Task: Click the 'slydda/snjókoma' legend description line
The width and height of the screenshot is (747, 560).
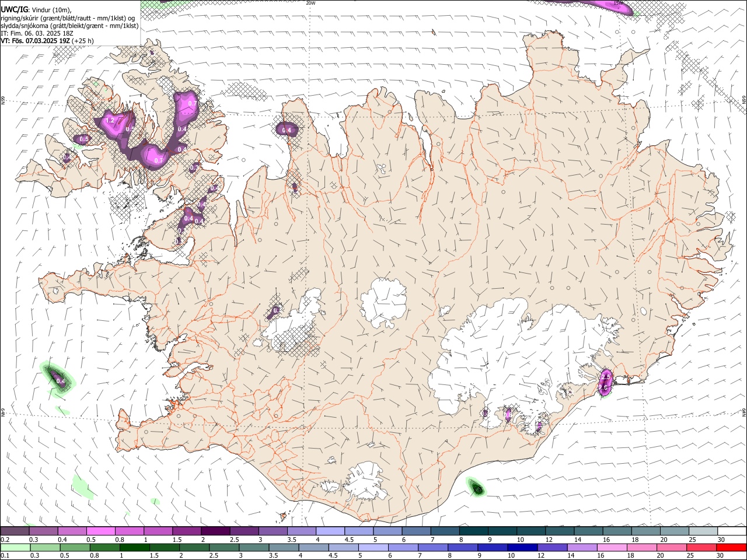Action: (x=69, y=25)
